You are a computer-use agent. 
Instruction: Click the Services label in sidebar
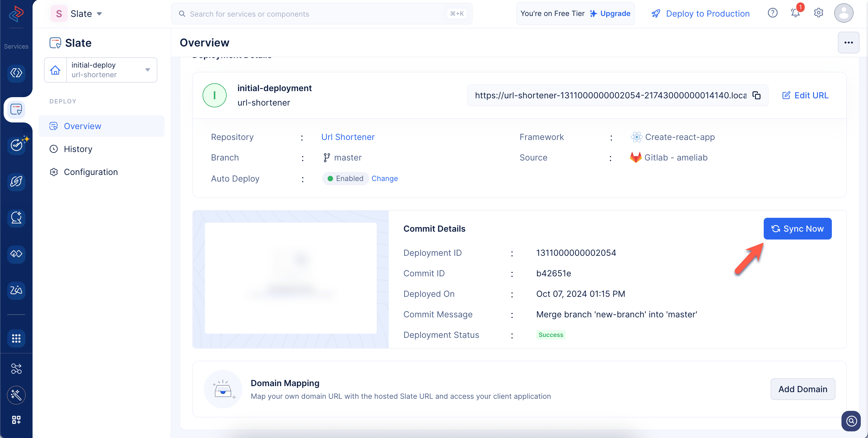coord(16,46)
